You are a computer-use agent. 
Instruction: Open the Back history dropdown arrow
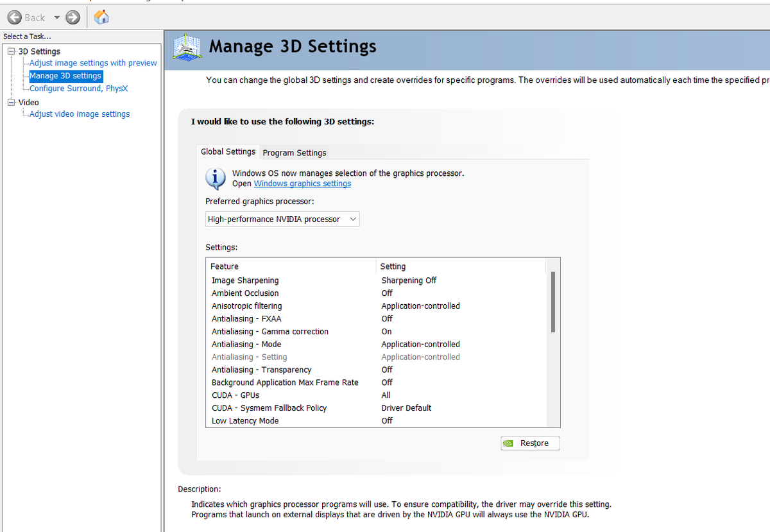[56, 17]
